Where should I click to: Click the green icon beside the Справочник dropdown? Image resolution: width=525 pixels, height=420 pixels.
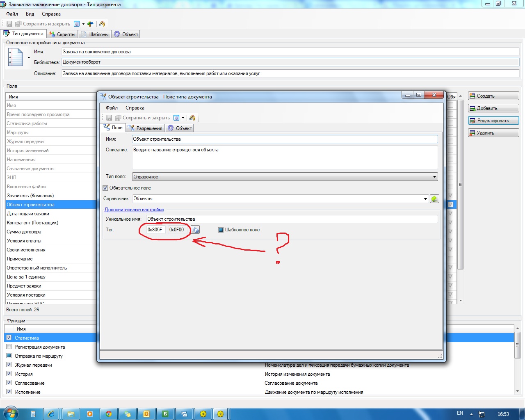434,199
